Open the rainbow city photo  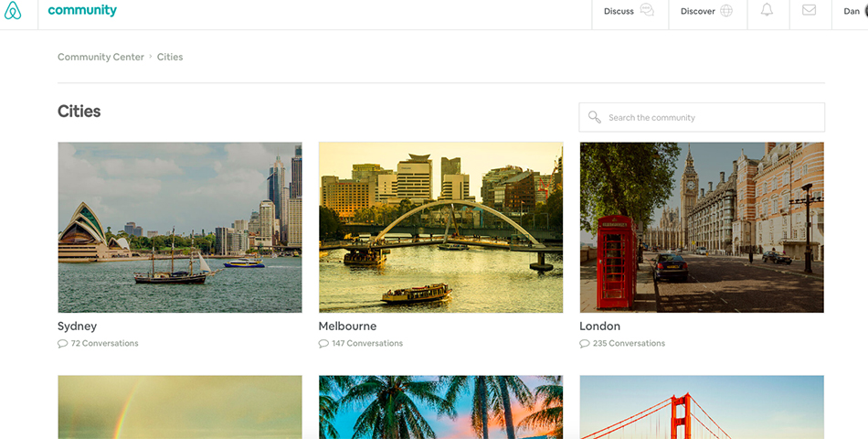click(x=180, y=407)
